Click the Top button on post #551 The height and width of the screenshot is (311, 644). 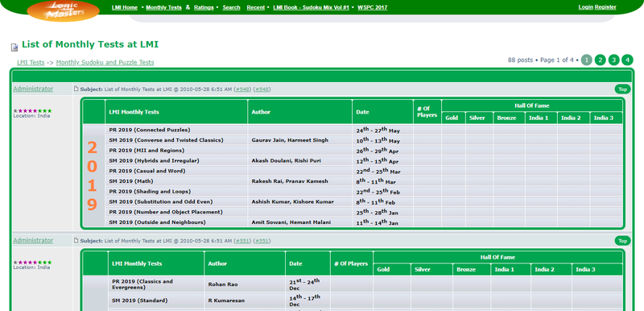(622, 241)
